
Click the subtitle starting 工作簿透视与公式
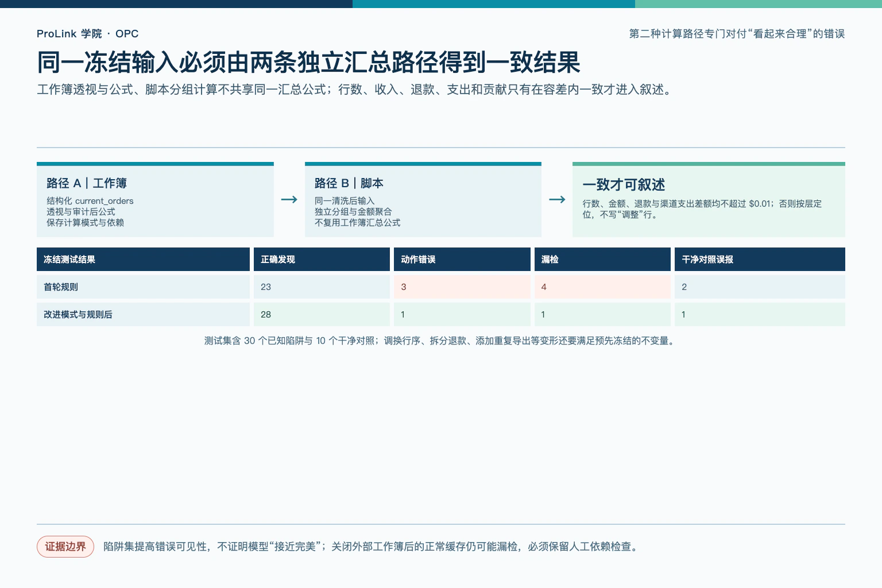[355, 90]
